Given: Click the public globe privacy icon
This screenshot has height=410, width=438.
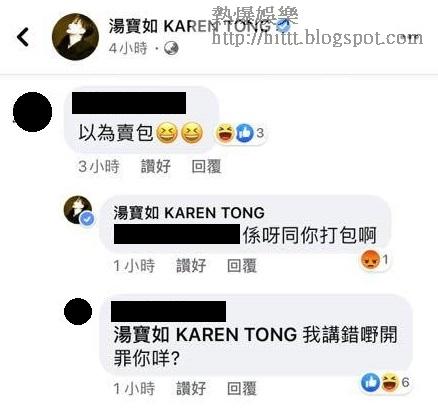Looking at the screenshot, I should click(x=171, y=48).
